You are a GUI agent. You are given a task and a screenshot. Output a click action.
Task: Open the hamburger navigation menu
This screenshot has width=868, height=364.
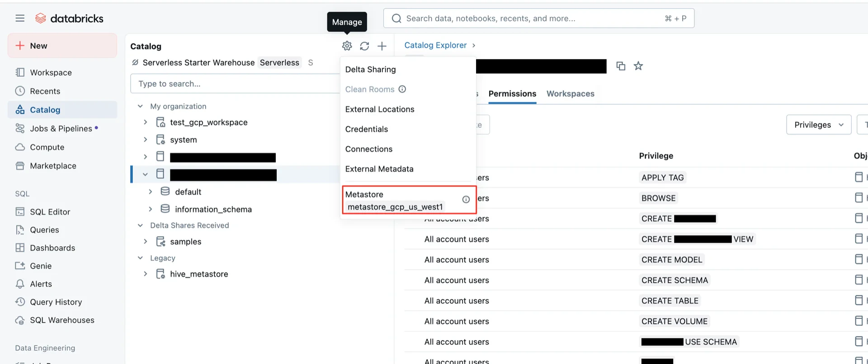point(20,18)
